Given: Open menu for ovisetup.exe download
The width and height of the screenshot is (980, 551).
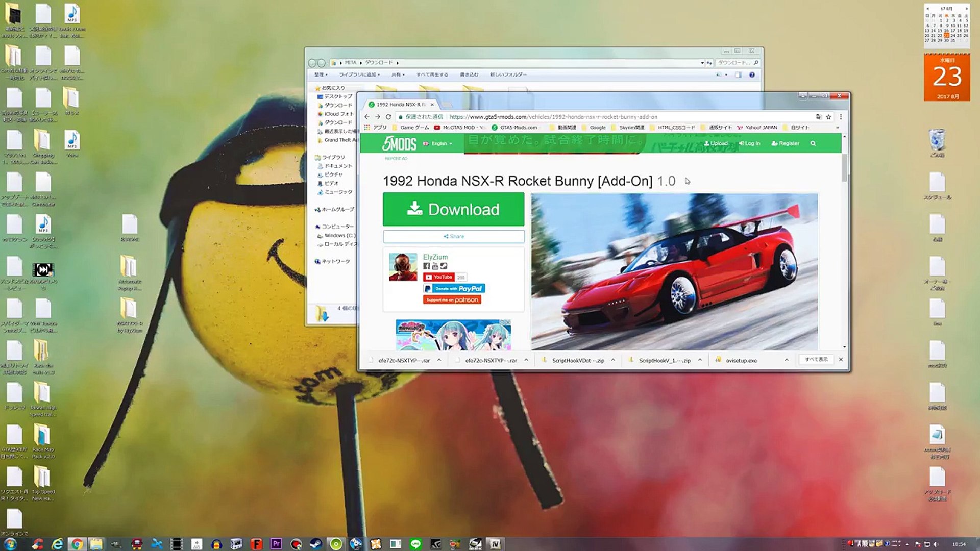Looking at the screenshot, I should pos(787,360).
